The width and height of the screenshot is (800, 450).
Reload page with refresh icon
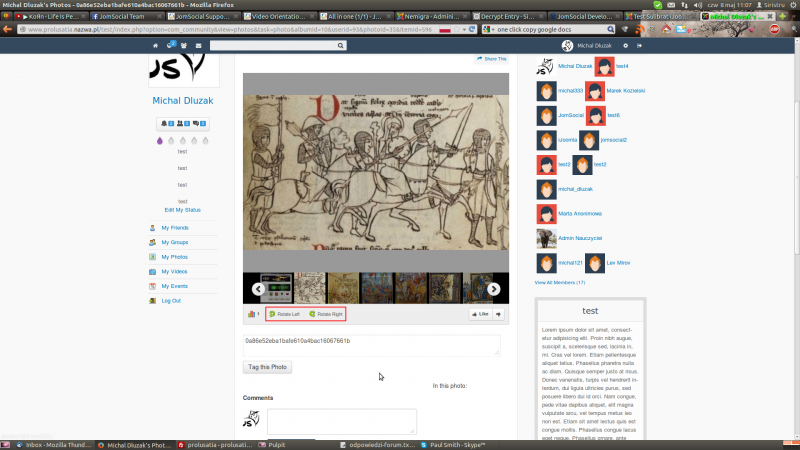[472, 30]
